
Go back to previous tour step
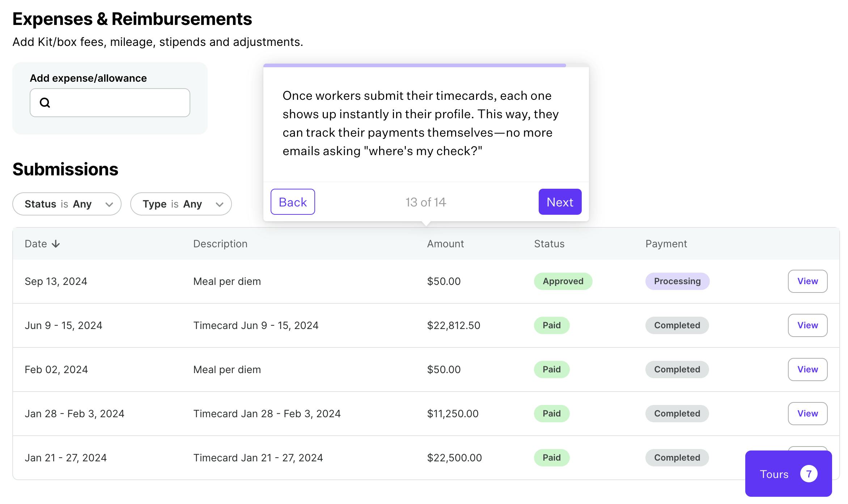tap(293, 202)
